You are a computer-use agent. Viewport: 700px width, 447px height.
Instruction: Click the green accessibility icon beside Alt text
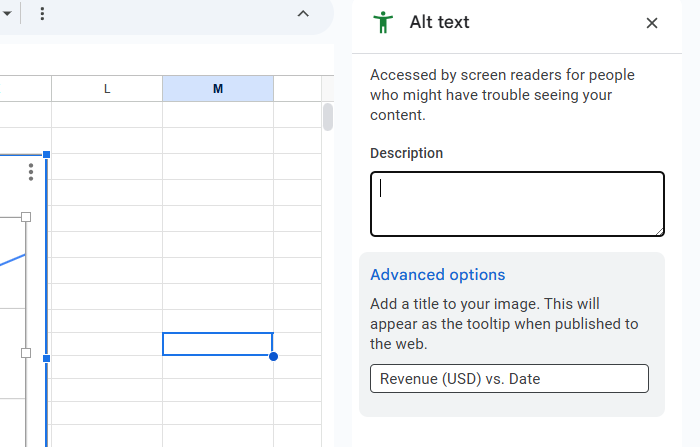382,22
